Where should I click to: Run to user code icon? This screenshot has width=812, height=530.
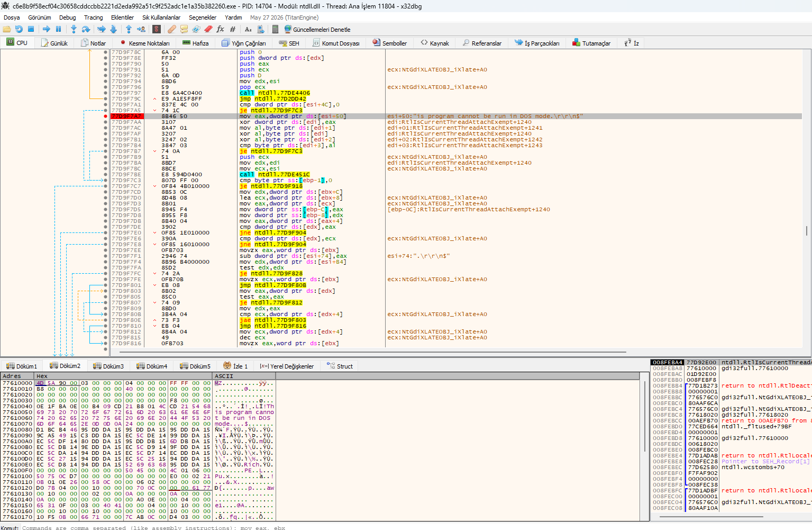pos(141,29)
